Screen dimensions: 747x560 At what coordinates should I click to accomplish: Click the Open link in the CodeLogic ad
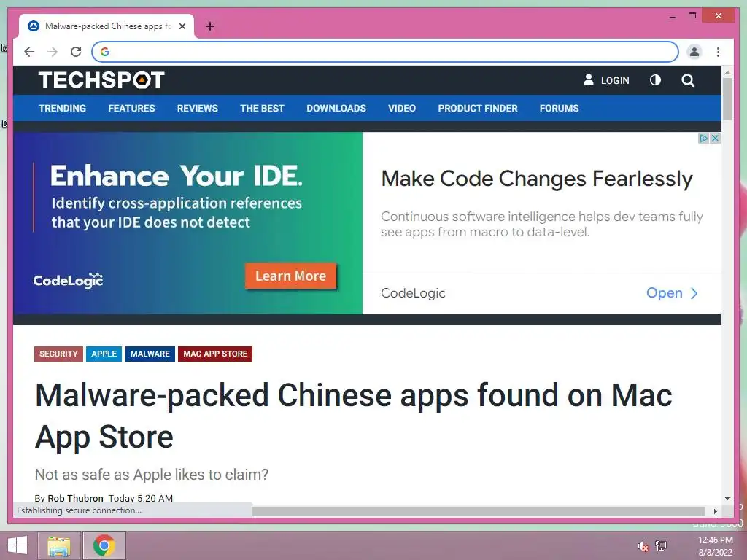point(672,293)
